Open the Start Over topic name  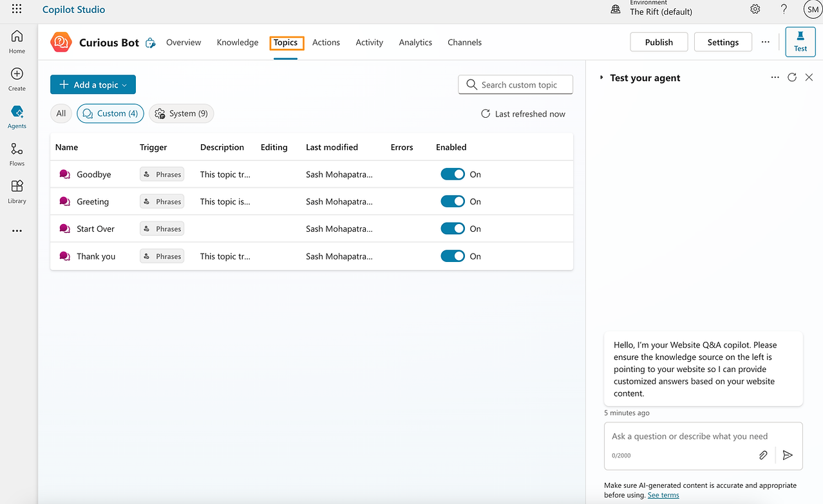tap(95, 229)
